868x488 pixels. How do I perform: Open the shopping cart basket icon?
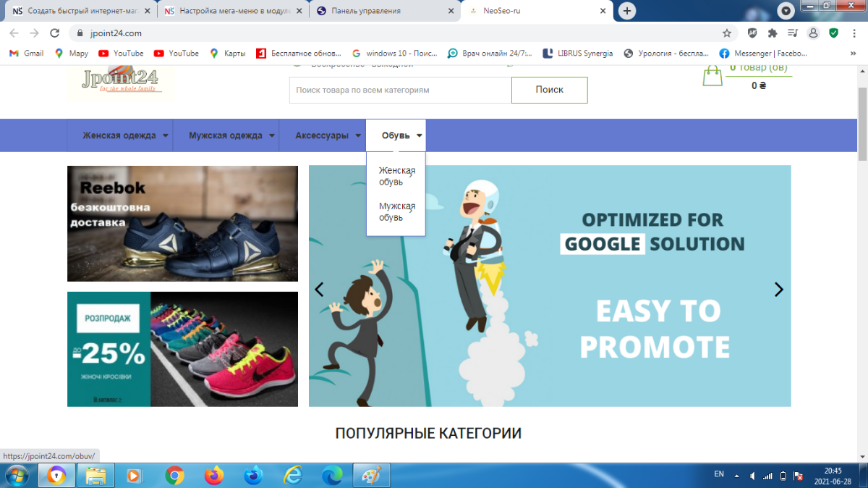[x=712, y=75]
